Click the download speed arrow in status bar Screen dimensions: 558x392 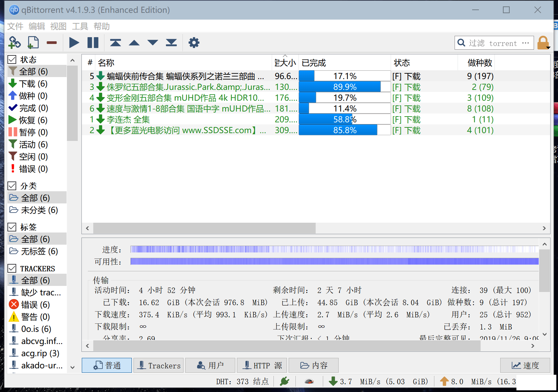click(x=333, y=381)
